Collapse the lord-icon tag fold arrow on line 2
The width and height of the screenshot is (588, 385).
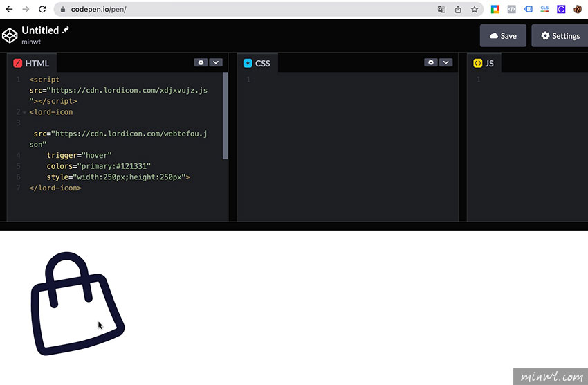[x=24, y=112]
